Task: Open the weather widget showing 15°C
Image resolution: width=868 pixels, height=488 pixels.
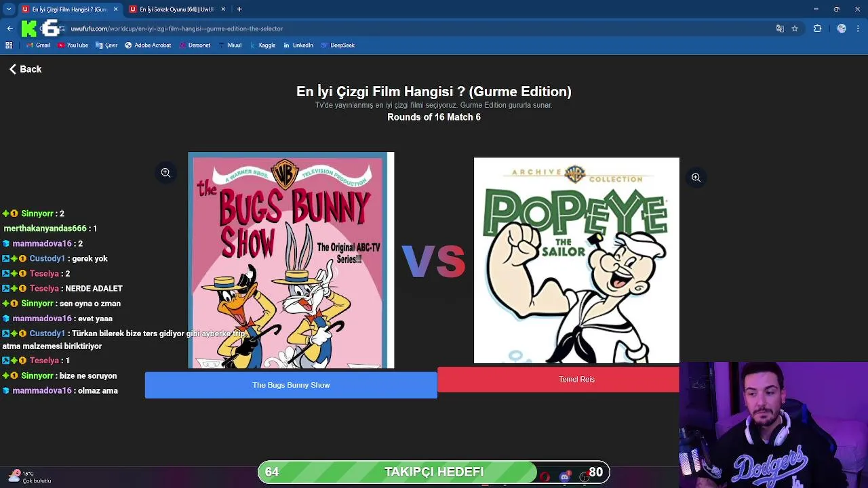Action: coord(31,477)
